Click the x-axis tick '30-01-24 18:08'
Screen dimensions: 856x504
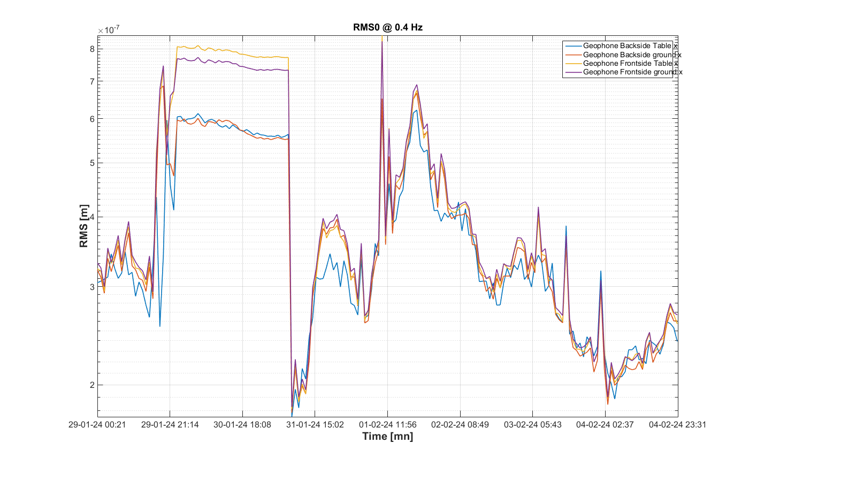click(x=242, y=425)
